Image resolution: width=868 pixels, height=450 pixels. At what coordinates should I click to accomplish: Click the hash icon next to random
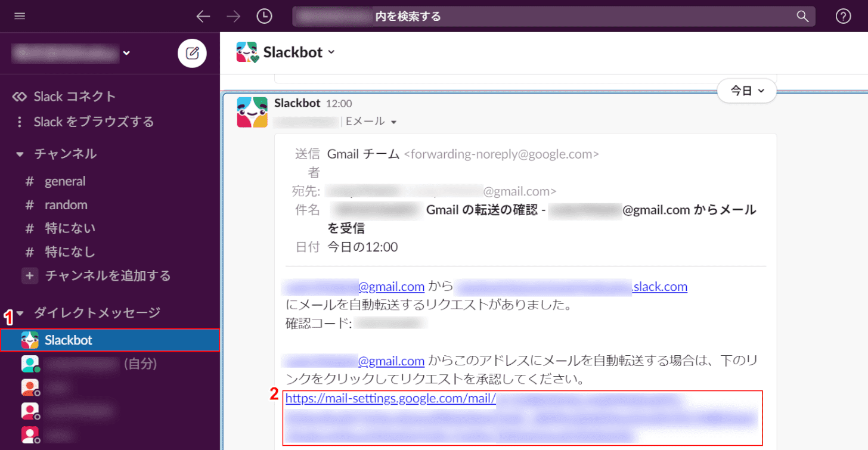[29, 205]
